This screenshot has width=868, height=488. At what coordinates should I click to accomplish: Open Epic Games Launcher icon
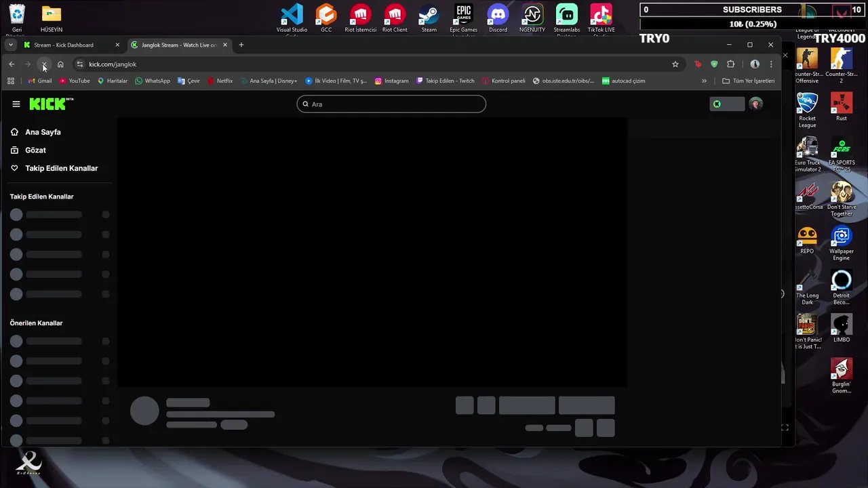click(464, 18)
